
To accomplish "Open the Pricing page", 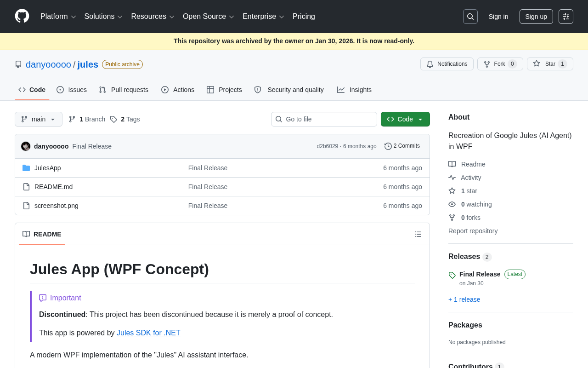I will pos(304,17).
